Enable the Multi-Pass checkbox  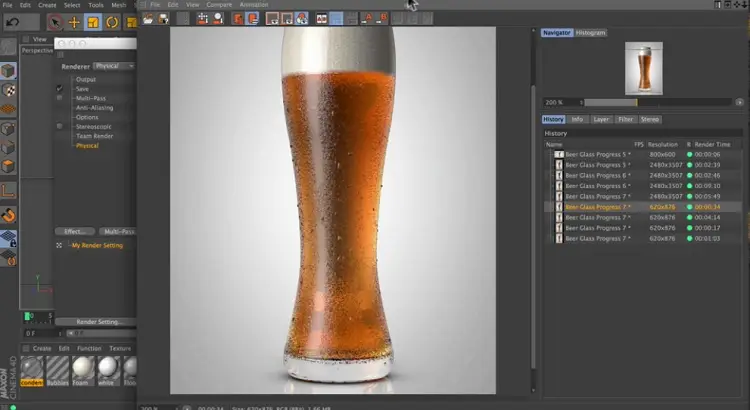click(x=59, y=98)
